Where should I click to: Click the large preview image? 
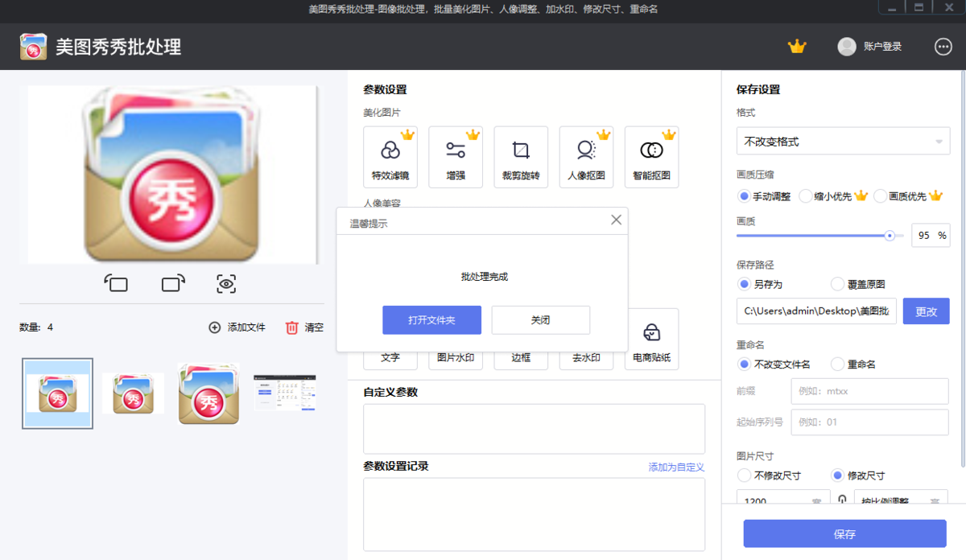(172, 175)
